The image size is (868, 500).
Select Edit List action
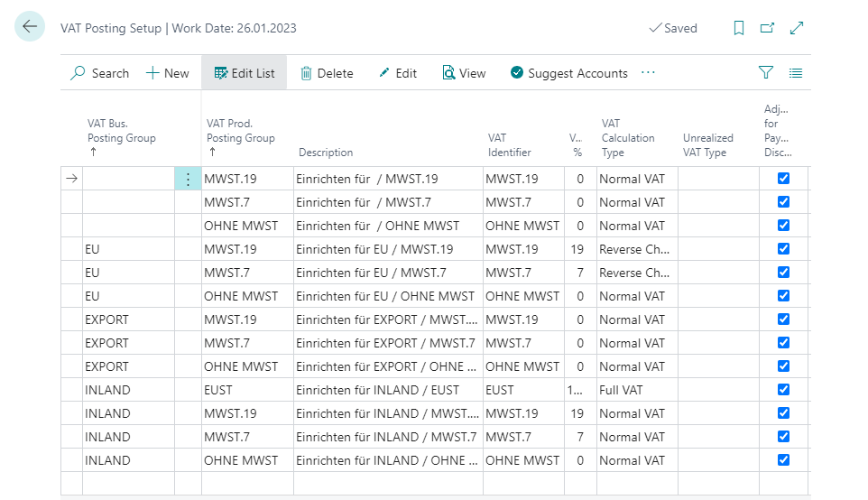pos(245,73)
